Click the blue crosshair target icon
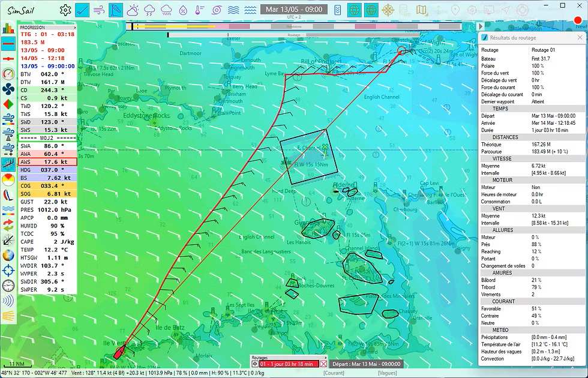The width and height of the screenshot is (588, 378). pos(8,270)
